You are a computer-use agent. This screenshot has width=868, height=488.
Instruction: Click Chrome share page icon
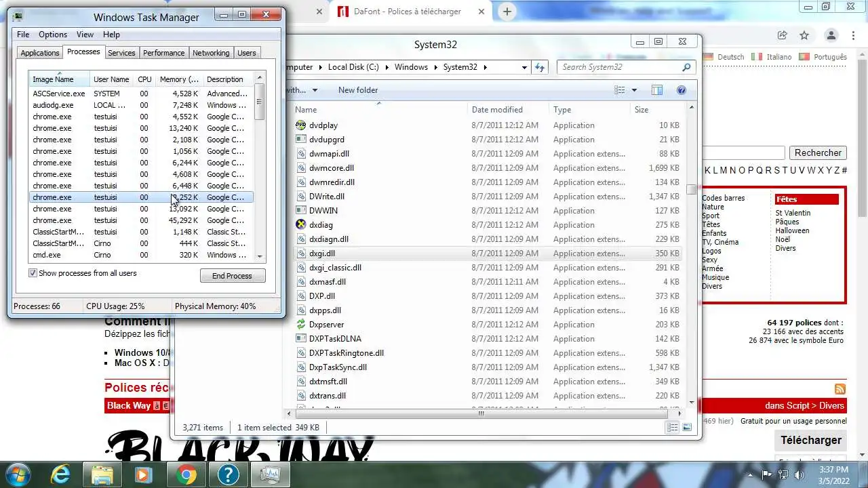click(782, 35)
